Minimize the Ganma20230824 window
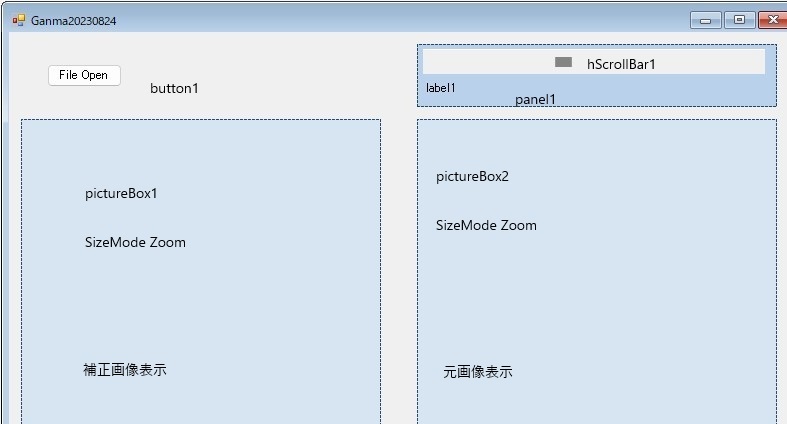The image size is (787, 424). pos(705,20)
